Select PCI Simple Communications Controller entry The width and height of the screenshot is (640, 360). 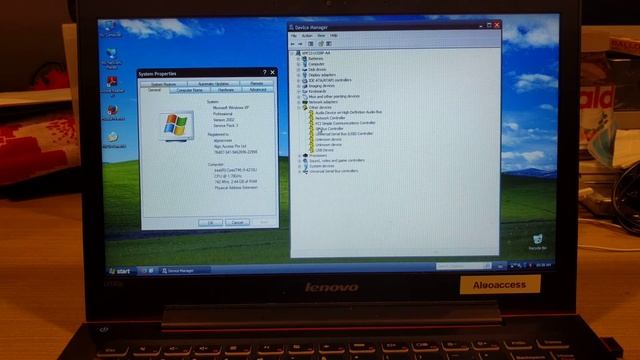tap(345, 123)
